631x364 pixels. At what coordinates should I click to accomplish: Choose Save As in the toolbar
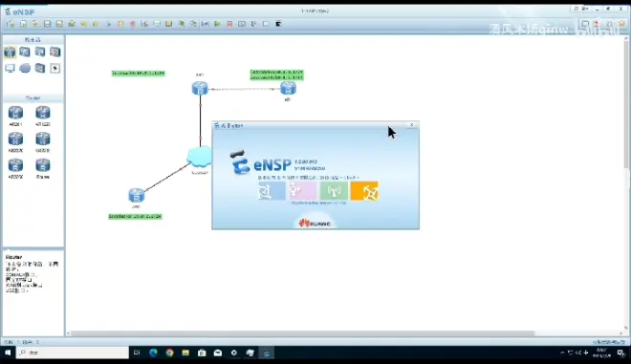coord(59,24)
